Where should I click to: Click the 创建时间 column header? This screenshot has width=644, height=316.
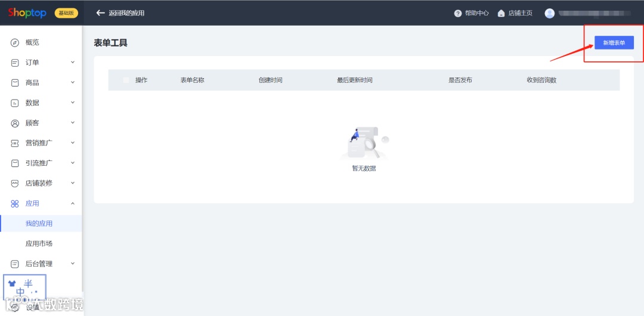(x=270, y=80)
